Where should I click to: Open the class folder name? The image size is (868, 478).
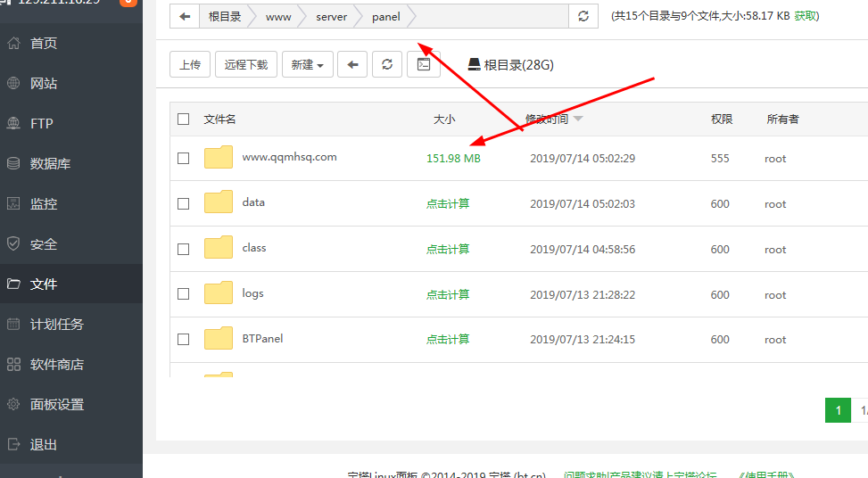click(254, 247)
